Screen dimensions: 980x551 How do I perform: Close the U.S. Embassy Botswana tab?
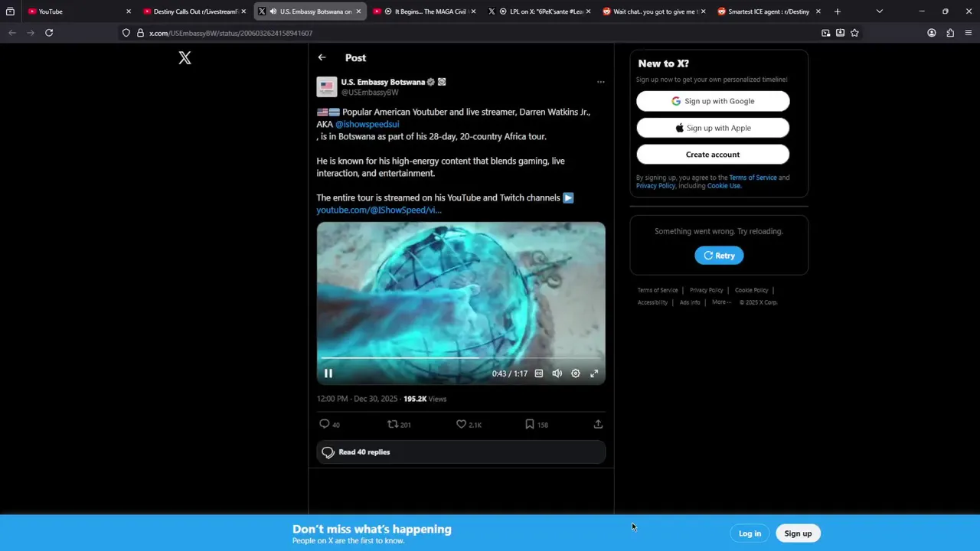click(358, 11)
